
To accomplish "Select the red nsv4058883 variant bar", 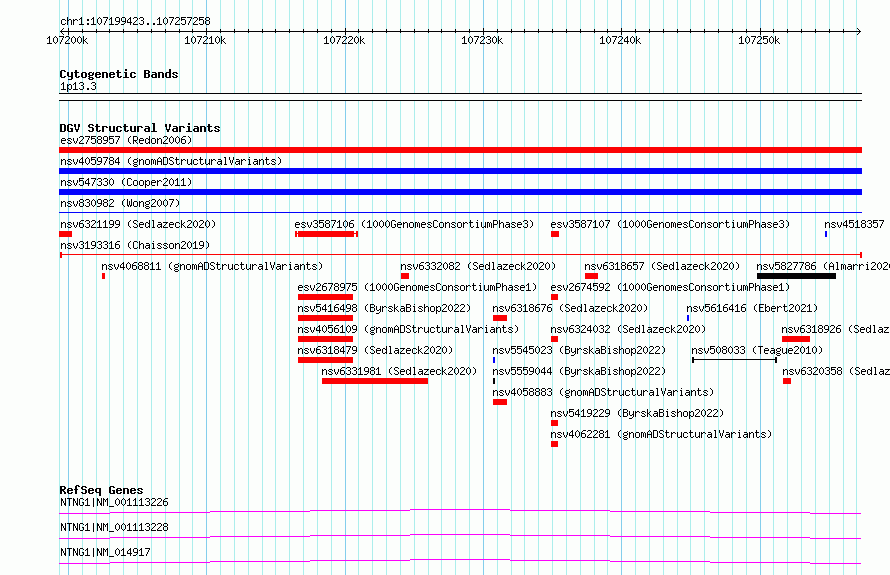I will (x=499, y=402).
